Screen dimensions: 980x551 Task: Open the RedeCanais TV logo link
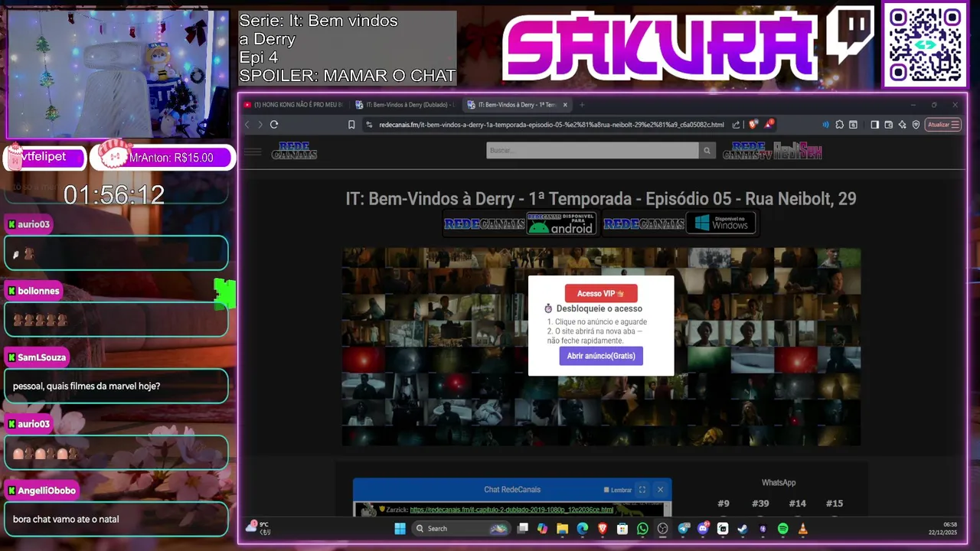[x=746, y=151]
